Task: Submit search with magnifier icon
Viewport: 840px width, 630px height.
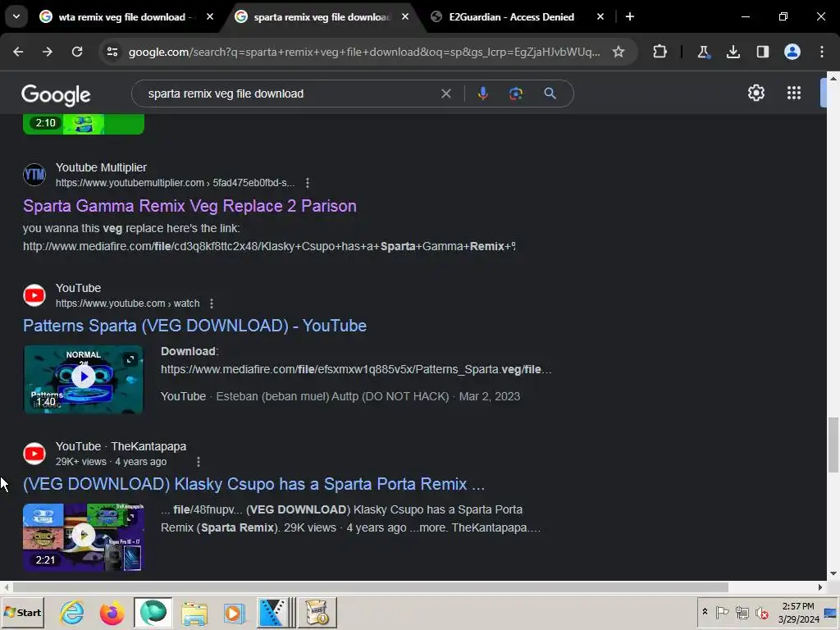Action: click(x=550, y=94)
